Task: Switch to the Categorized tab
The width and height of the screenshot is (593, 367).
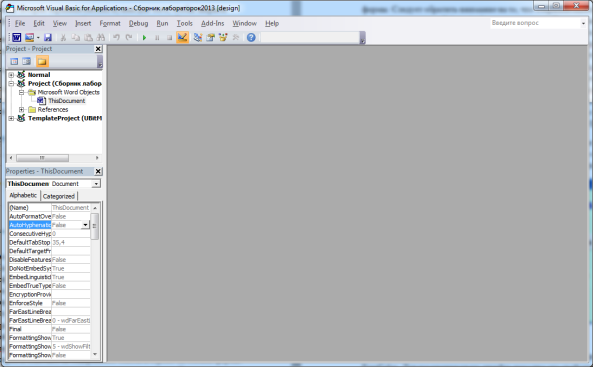Action: point(59,196)
